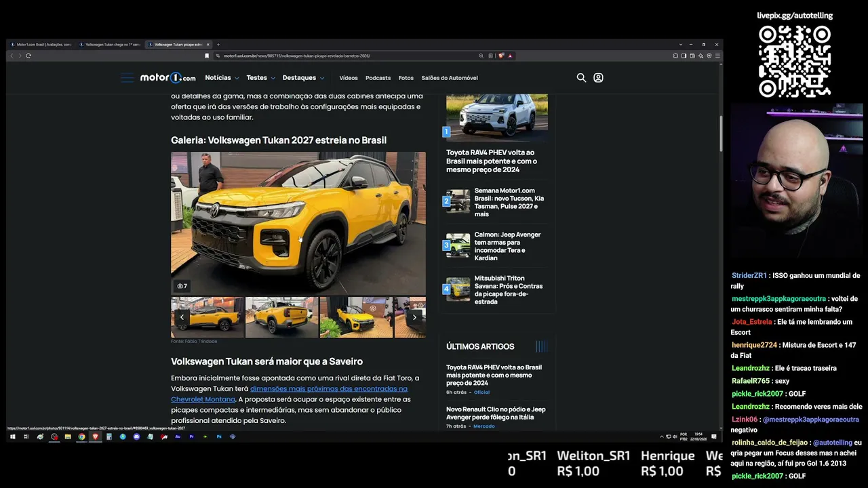Image resolution: width=868 pixels, height=488 pixels.
Task: Switch to the Volkswagen Tukan chega tab
Action: click(x=110, y=45)
